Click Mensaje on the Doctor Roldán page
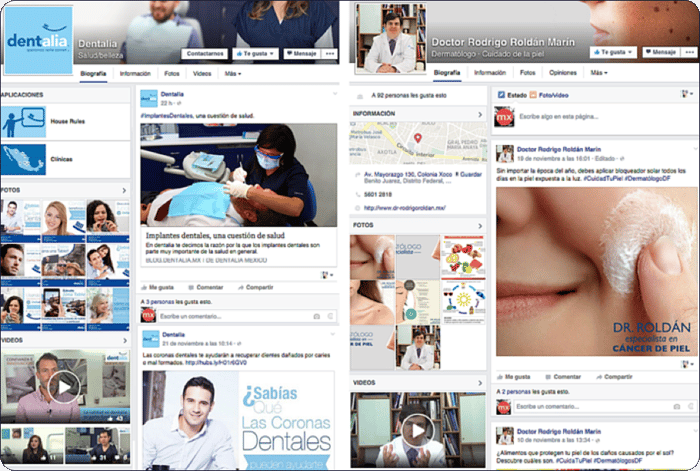Image resolution: width=700 pixels, height=471 pixels. 660,52
